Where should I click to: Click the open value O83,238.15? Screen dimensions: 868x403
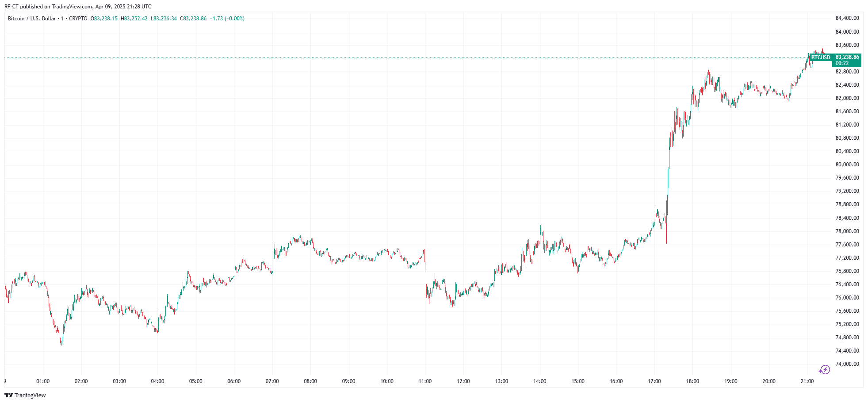point(104,19)
